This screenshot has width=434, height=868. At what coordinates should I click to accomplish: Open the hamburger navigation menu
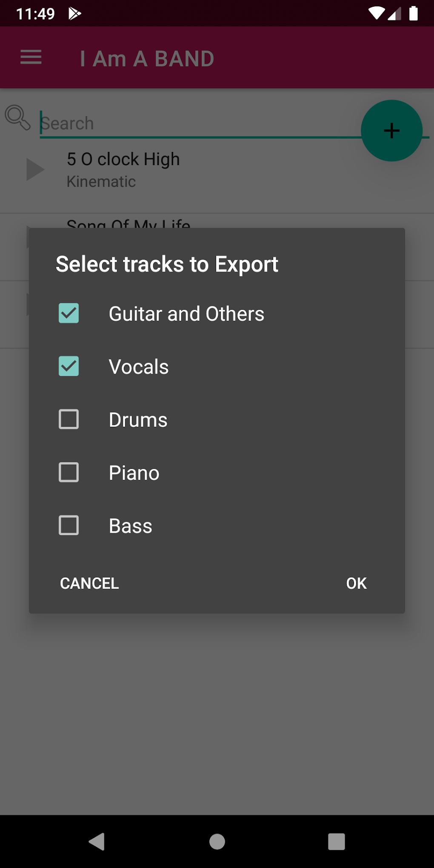point(31,57)
